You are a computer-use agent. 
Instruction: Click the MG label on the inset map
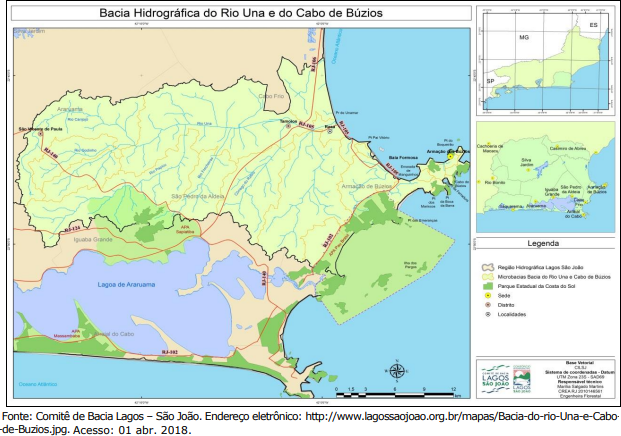(x=522, y=36)
